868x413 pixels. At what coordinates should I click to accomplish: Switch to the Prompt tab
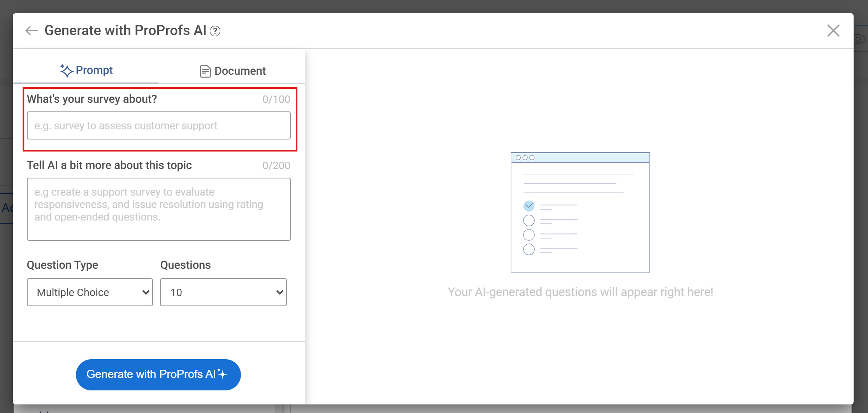click(x=86, y=71)
